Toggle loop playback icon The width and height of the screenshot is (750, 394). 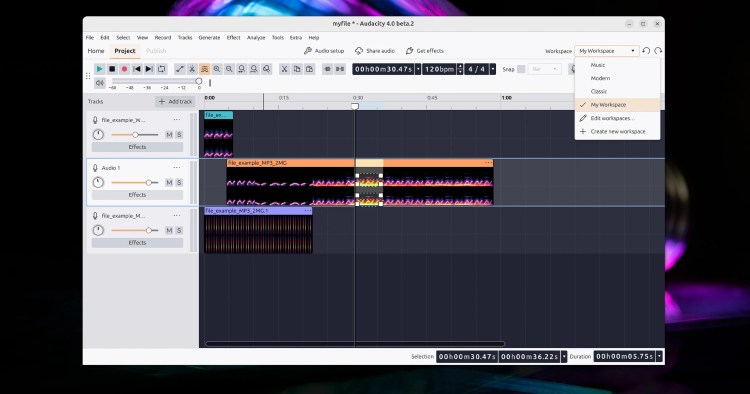coord(162,69)
